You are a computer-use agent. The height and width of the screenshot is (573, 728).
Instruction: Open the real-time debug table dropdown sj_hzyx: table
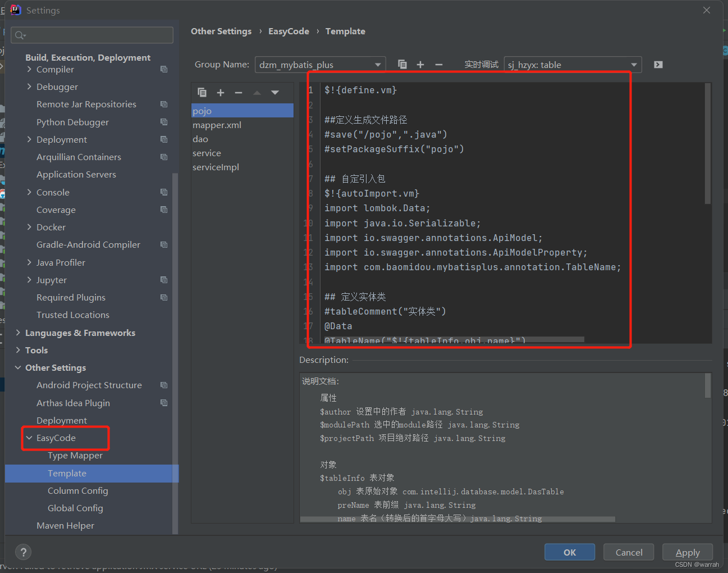[x=573, y=65]
